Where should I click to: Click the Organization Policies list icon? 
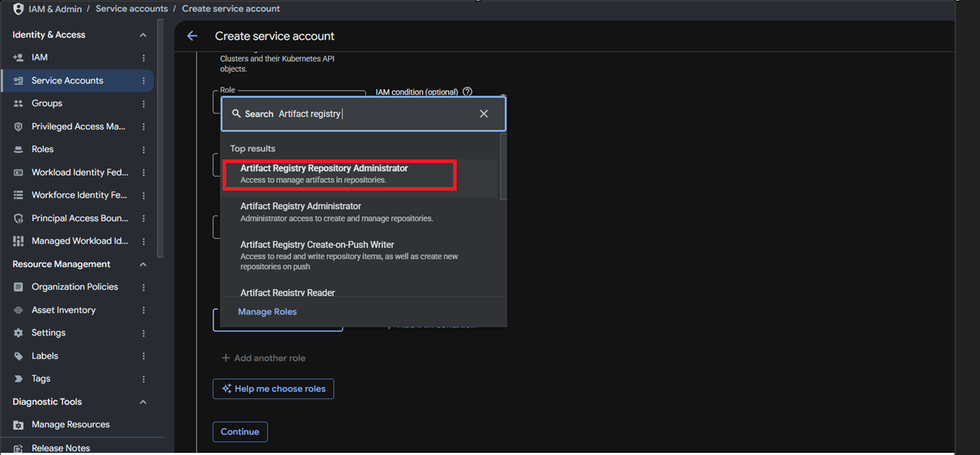click(18, 287)
